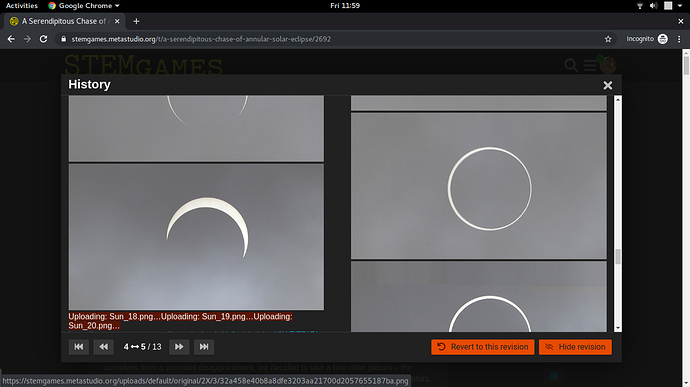Reload the page
Screen dimensions: 690x387
tap(43, 39)
